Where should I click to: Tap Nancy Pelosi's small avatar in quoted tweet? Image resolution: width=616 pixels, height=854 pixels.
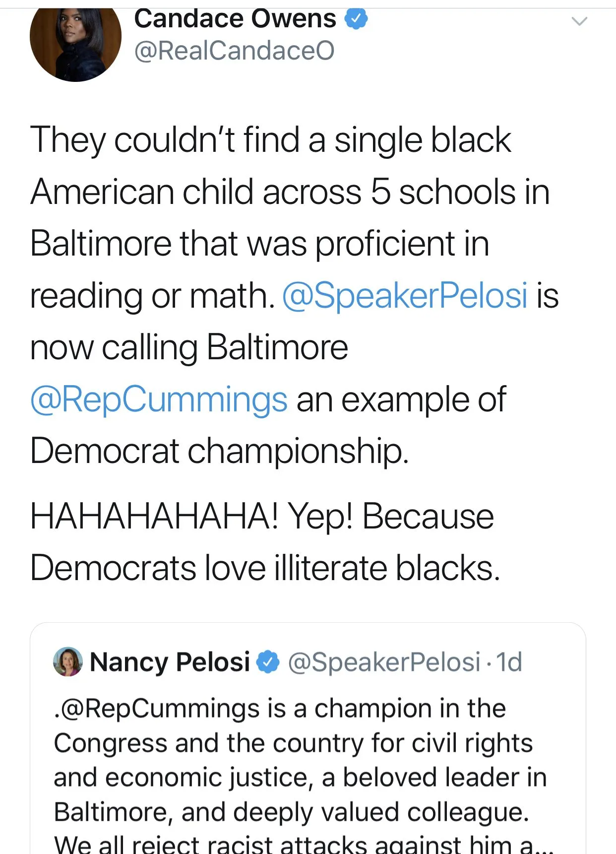tap(67, 661)
